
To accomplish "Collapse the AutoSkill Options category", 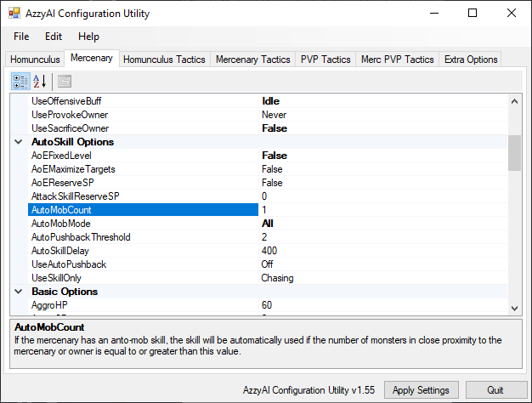I will 19,142.
